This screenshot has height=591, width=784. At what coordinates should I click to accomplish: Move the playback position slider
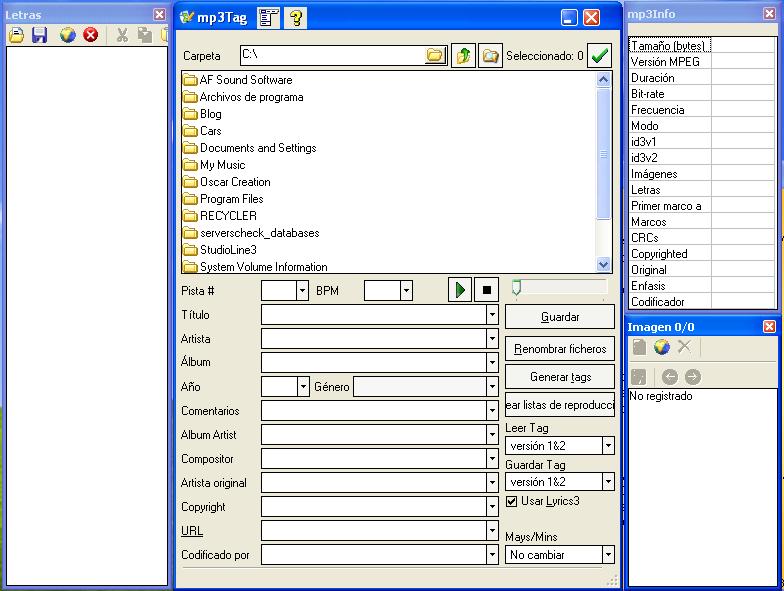tap(516, 288)
